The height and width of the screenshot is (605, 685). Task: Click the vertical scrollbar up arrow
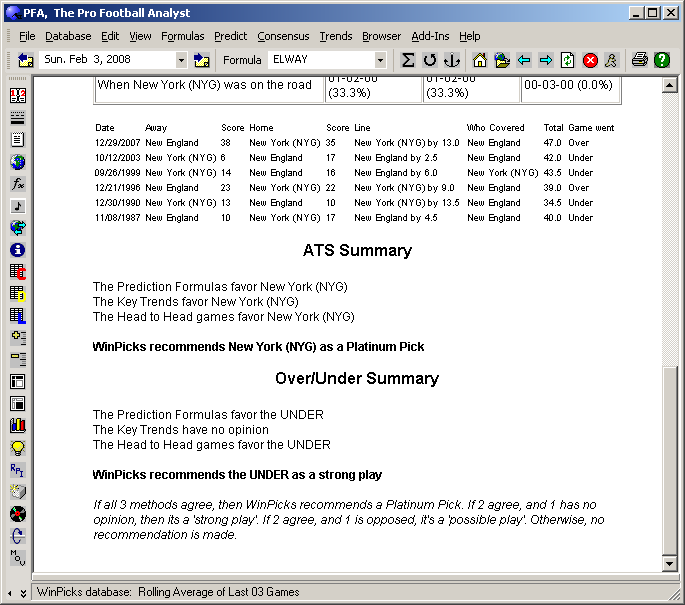click(669, 85)
